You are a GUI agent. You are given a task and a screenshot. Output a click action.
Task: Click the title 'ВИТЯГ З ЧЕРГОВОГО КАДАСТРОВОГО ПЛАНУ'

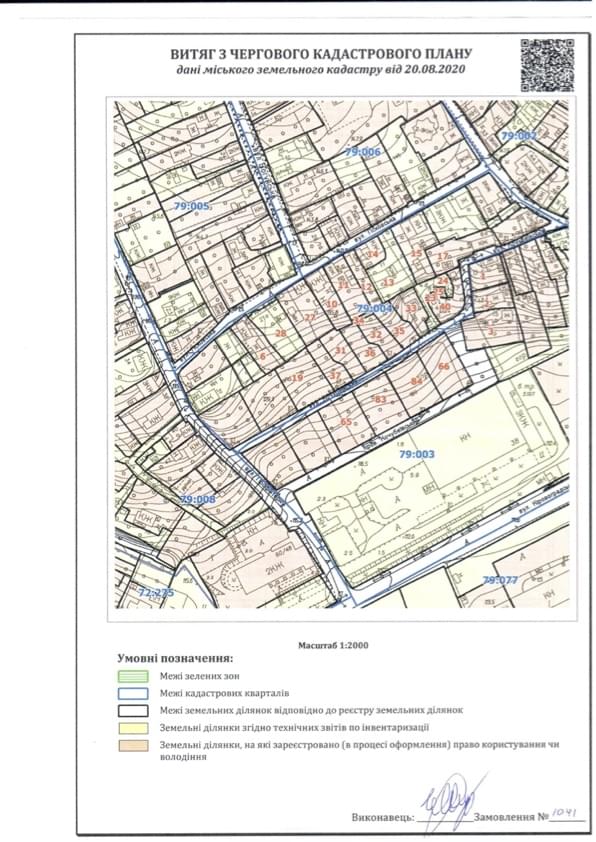321,54
